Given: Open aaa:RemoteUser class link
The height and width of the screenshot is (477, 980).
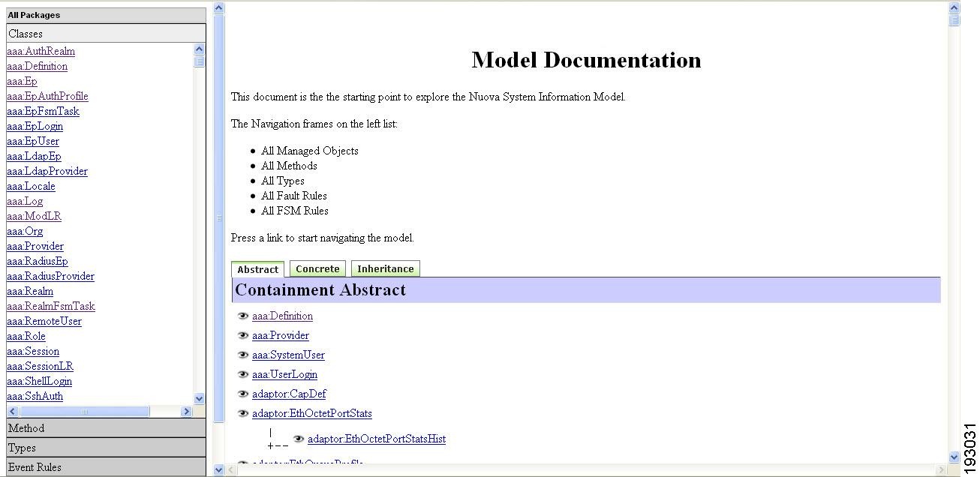Looking at the screenshot, I should 44,321.
